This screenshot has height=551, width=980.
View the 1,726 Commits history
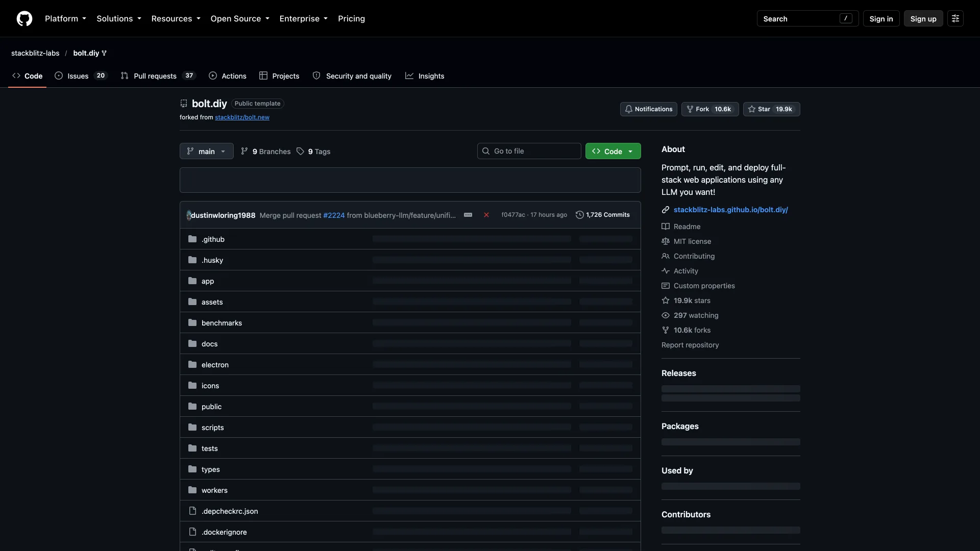[603, 215]
